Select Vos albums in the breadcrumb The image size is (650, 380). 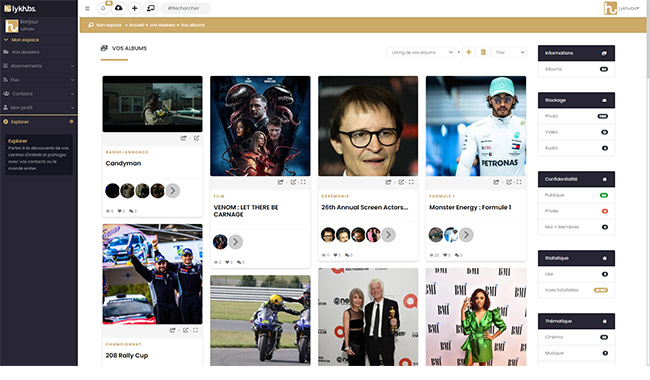[193, 25]
